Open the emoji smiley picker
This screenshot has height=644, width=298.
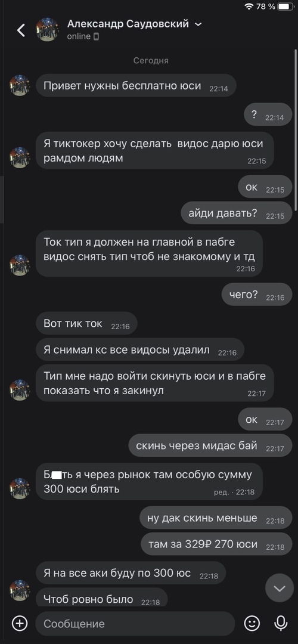(x=252, y=624)
